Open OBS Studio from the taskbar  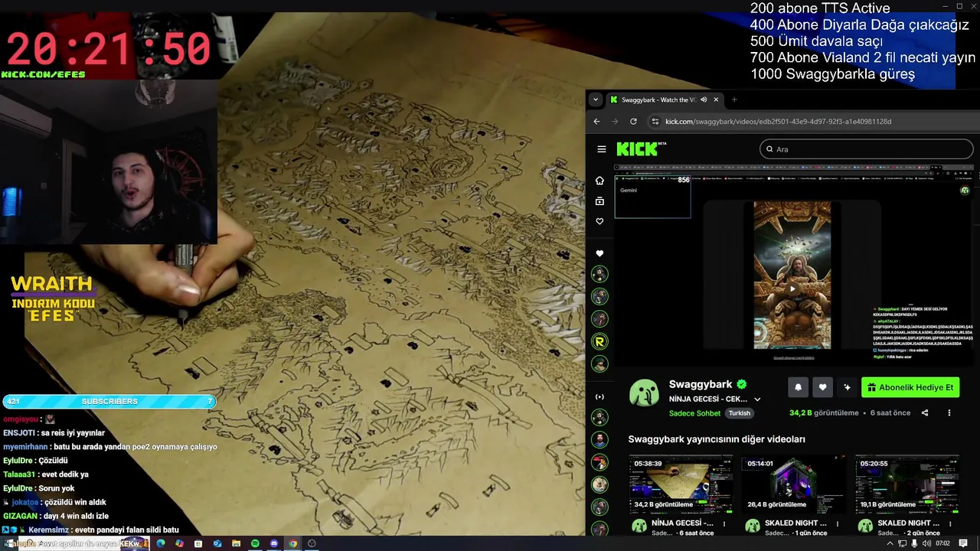[x=312, y=543]
